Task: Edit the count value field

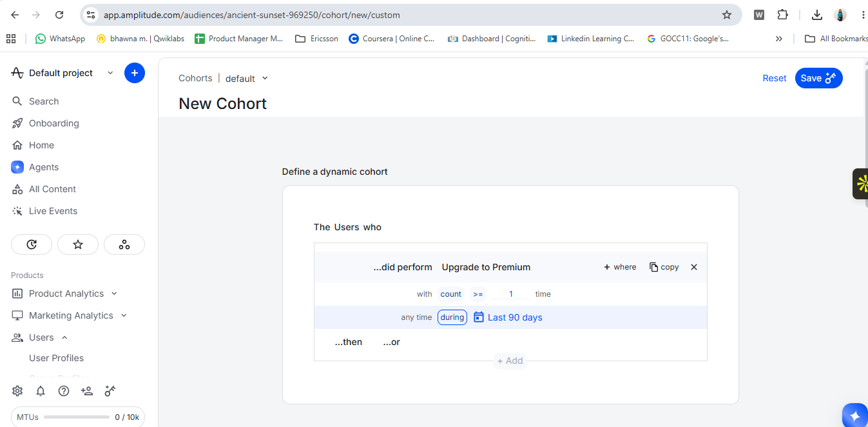Action: pyautogui.click(x=511, y=294)
